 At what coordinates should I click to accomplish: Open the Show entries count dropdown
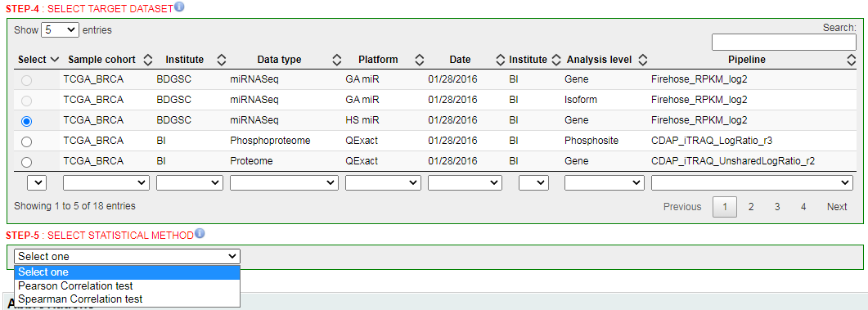click(x=61, y=30)
